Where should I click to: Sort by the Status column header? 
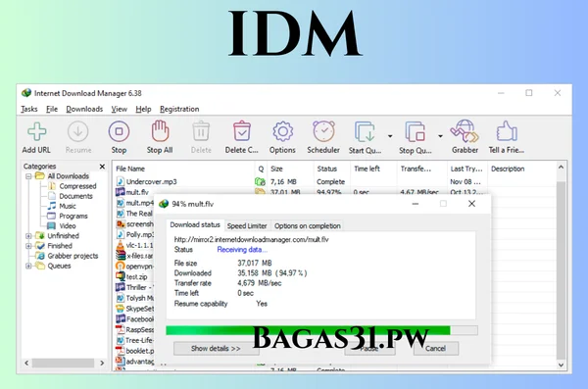pos(332,169)
